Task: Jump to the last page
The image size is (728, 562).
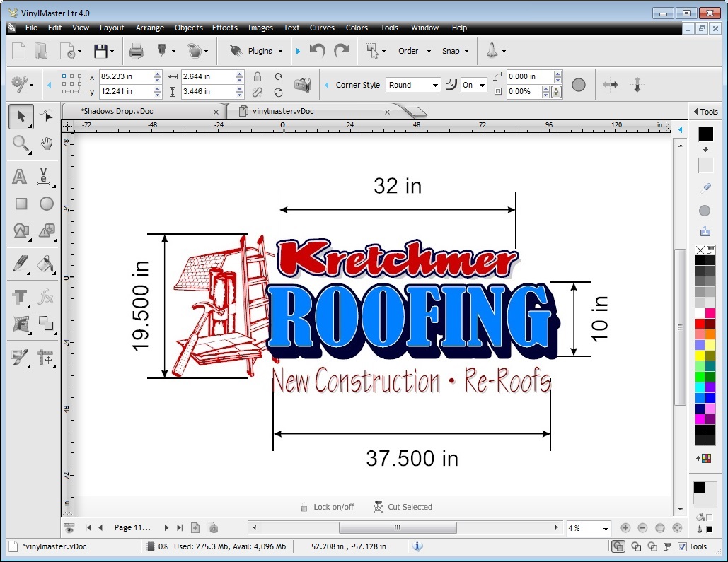Action: [x=180, y=527]
